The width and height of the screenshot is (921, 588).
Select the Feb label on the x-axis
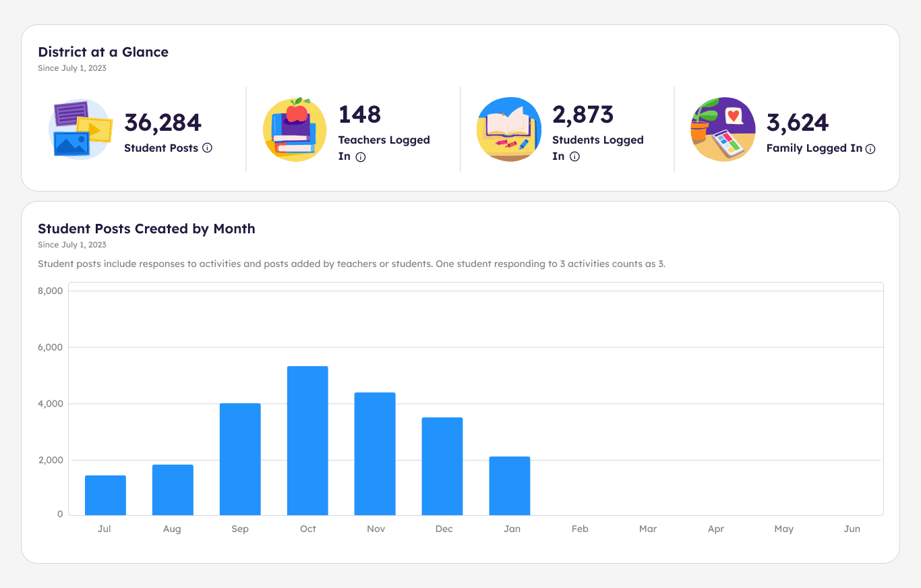coord(580,529)
